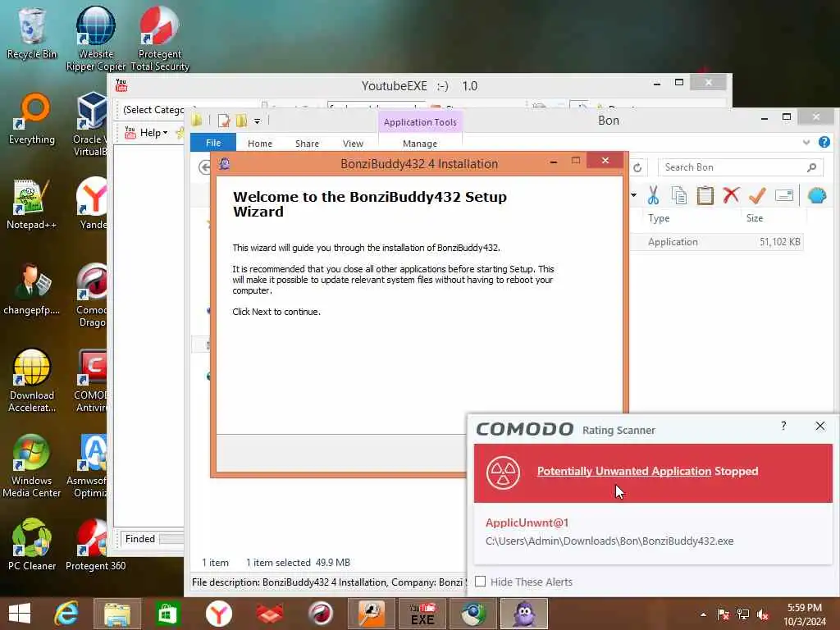Viewport: 840px width, 630px height.
Task: Click the Potentially Unwanted Application link
Action: 624,471
